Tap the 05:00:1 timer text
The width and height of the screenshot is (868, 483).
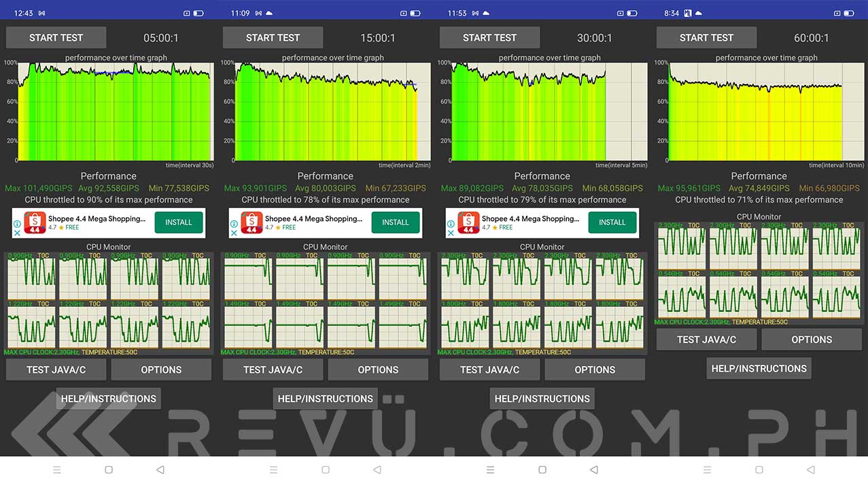pos(161,38)
